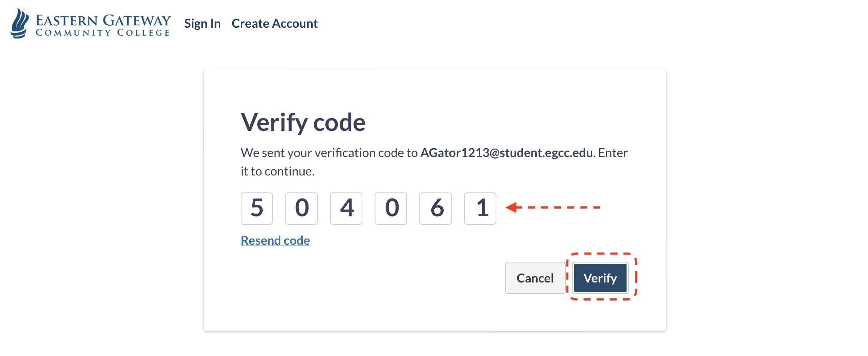Image resolution: width=868 pixels, height=356 pixels.
Task: Click the Community College logo subtitle
Action: coord(103,33)
